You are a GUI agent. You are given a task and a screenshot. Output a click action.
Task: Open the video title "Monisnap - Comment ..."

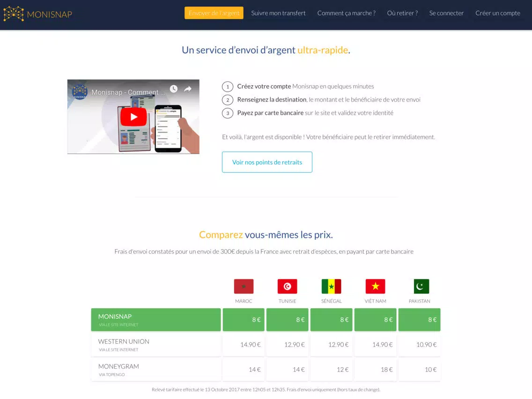click(x=128, y=92)
